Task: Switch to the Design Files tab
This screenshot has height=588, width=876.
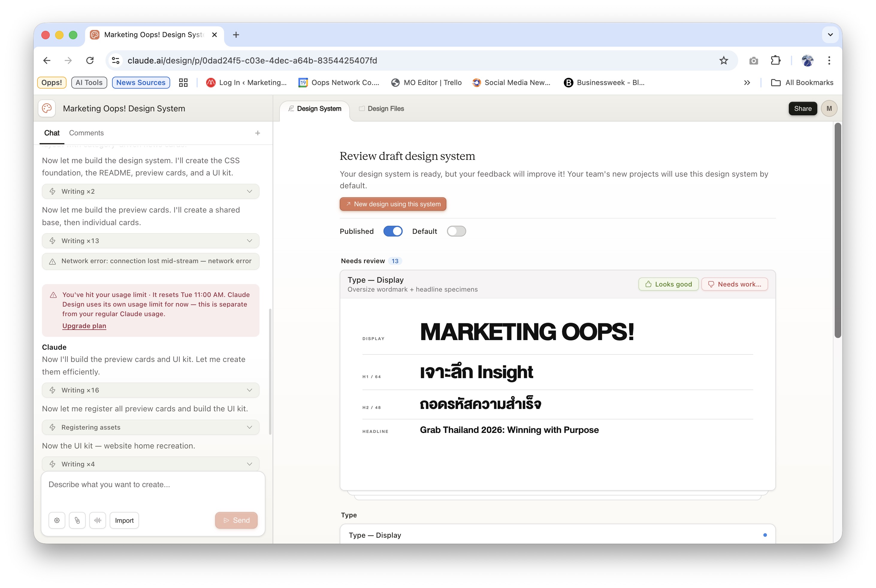Action: tap(381, 108)
